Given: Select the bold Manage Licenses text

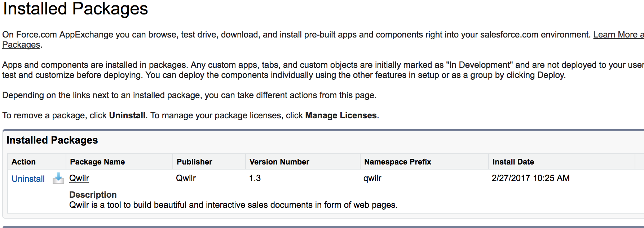Looking at the screenshot, I should pyautogui.click(x=341, y=115).
